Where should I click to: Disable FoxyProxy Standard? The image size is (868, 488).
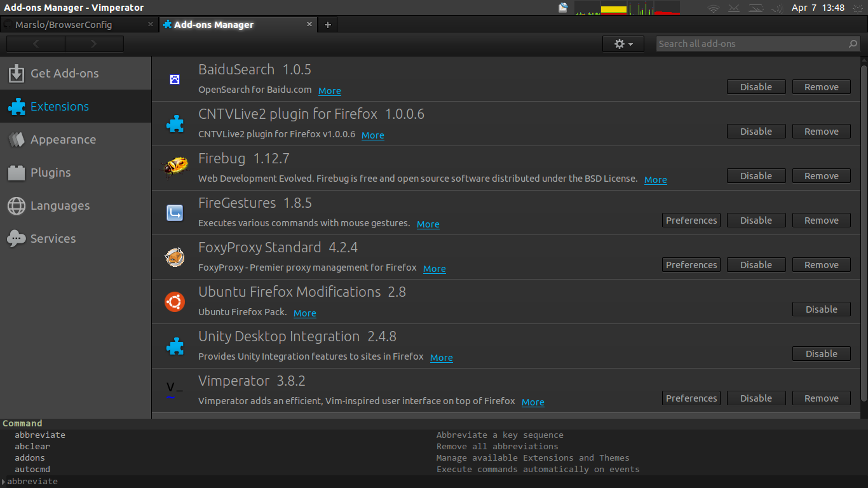756,265
